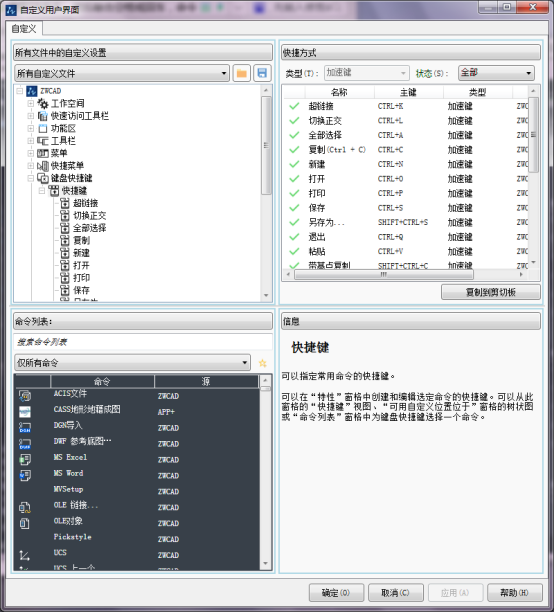The image size is (554, 612).
Task: Click the 命令 column header
Action: tap(102, 381)
